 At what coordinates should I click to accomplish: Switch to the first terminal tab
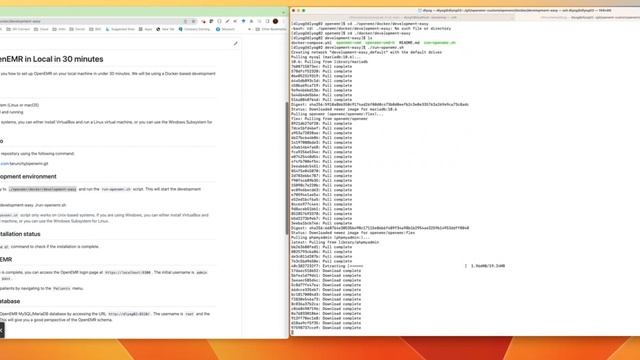tap(402, 18)
